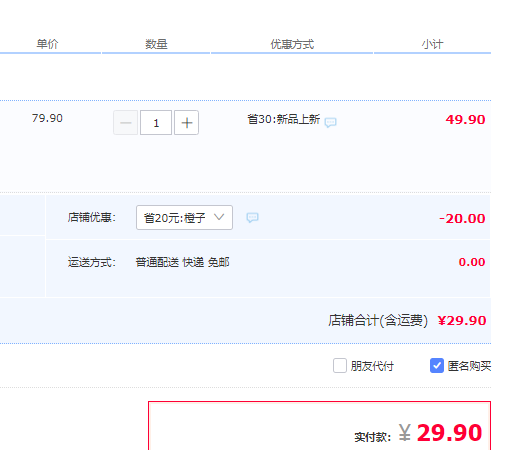Click the -20.00 discount amount
The height and width of the screenshot is (450, 505).
(462, 219)
